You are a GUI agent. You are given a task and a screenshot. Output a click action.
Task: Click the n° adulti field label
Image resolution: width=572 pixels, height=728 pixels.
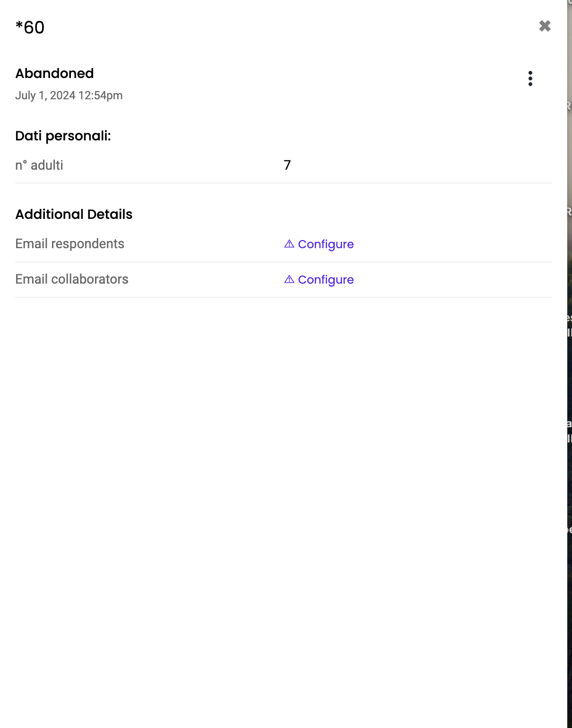pos(39,165)
